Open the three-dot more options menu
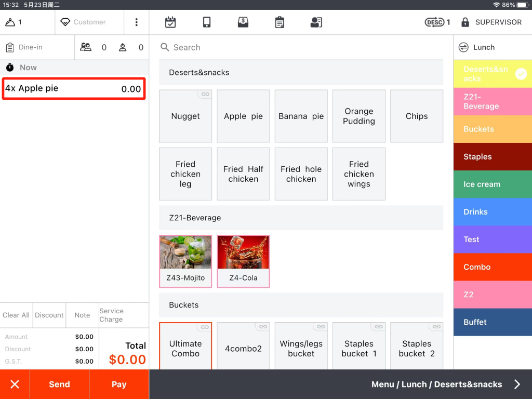Screen dimensions: 532x399 click(x=137, y=22)
